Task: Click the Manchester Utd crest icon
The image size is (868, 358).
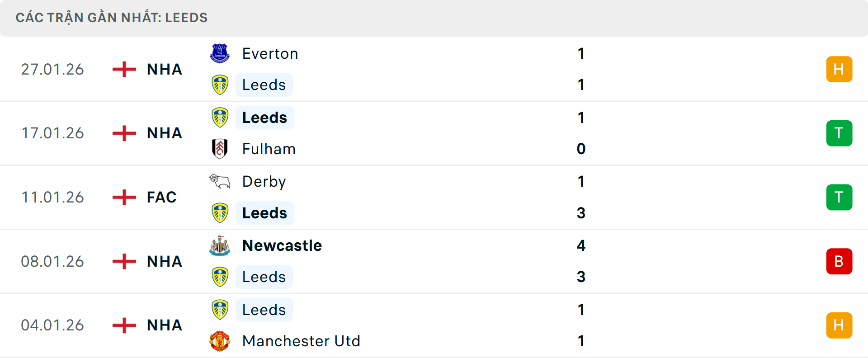Action: (x=220, y=341)
